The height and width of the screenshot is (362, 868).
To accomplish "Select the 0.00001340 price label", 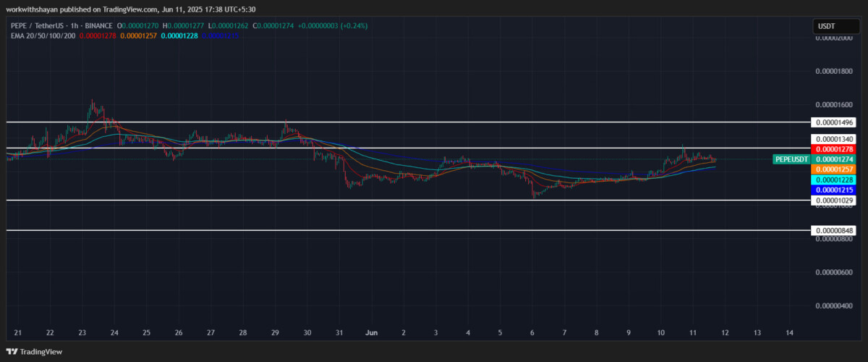I will coord(834,139).
